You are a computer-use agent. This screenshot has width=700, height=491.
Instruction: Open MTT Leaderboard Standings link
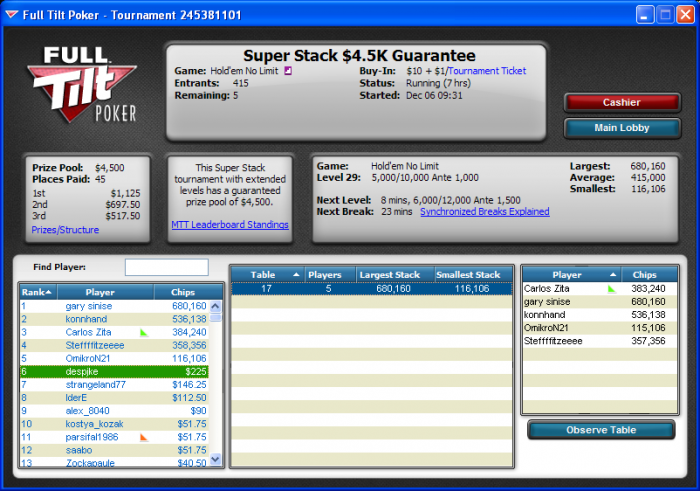230,225
